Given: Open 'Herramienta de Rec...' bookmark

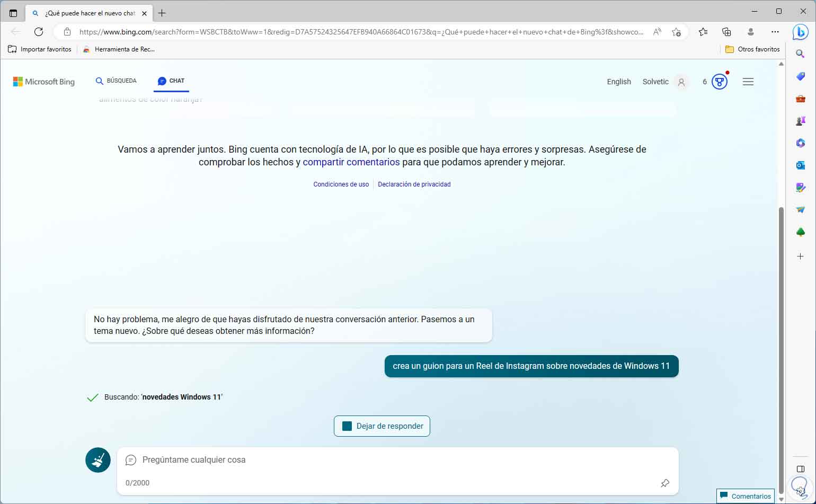Looking at the screenshot, I should click(119, 49).
